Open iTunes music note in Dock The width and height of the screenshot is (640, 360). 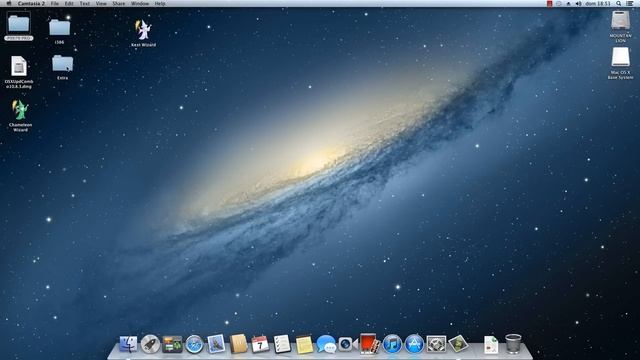pos(392,344)
